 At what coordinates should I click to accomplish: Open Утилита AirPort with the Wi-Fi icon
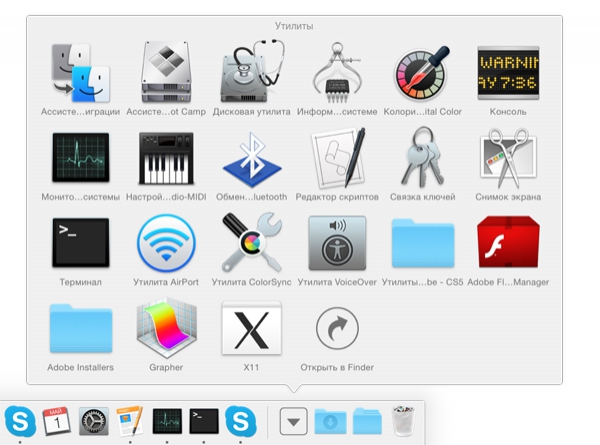166,243
